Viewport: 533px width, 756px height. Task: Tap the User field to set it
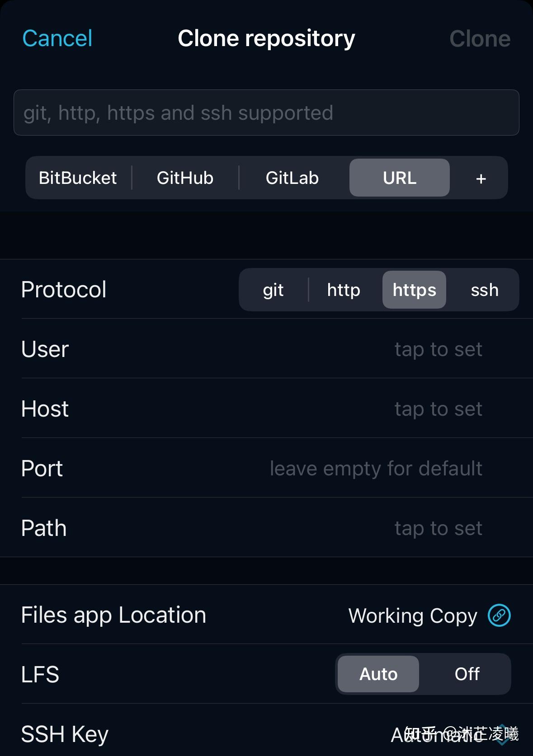(x=438, y=349)
